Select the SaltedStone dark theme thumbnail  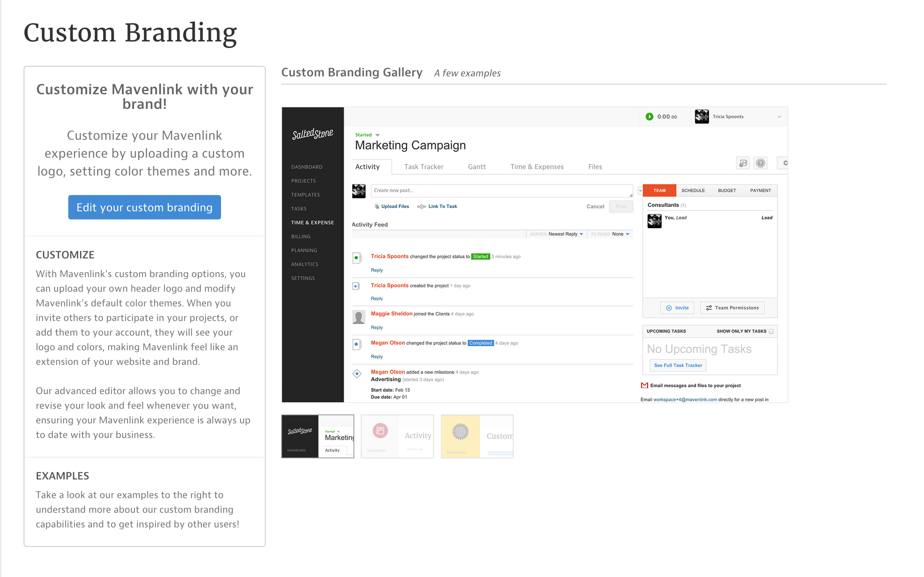[x=317, y=436]
